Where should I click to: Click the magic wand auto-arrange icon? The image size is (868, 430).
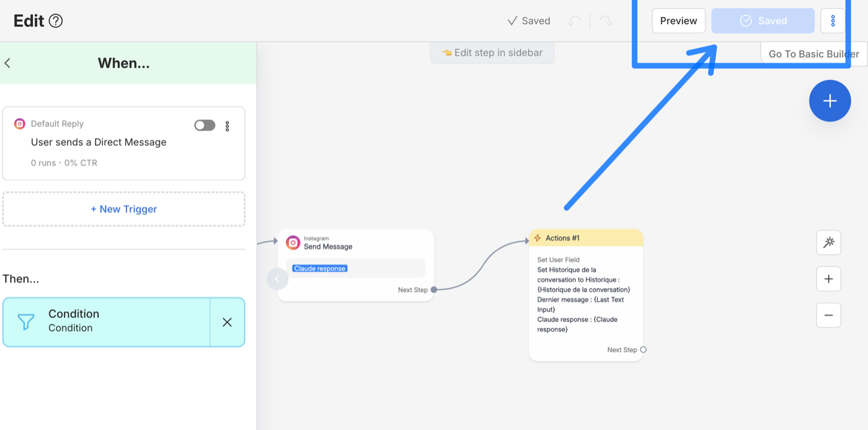(x=828, y=243)
